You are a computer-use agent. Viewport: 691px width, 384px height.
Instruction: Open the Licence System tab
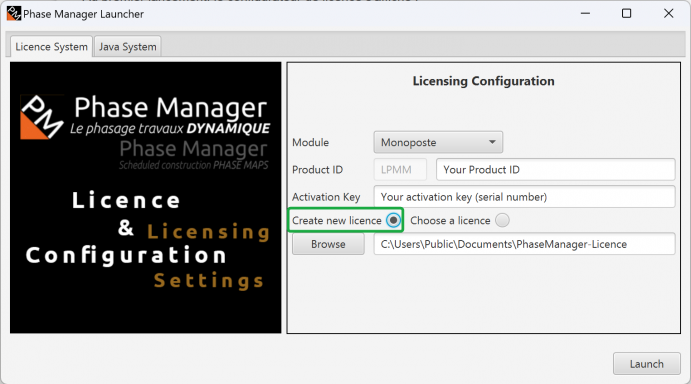point(51,47)
